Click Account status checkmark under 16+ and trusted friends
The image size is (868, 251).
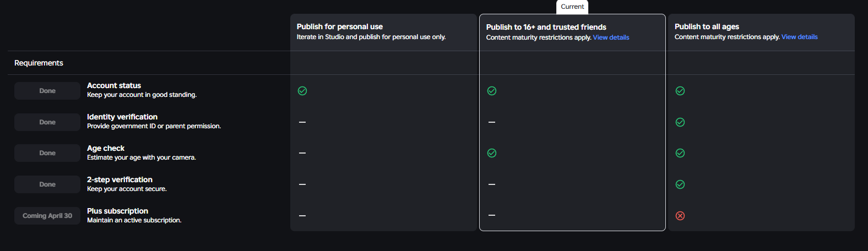(492, 91)
